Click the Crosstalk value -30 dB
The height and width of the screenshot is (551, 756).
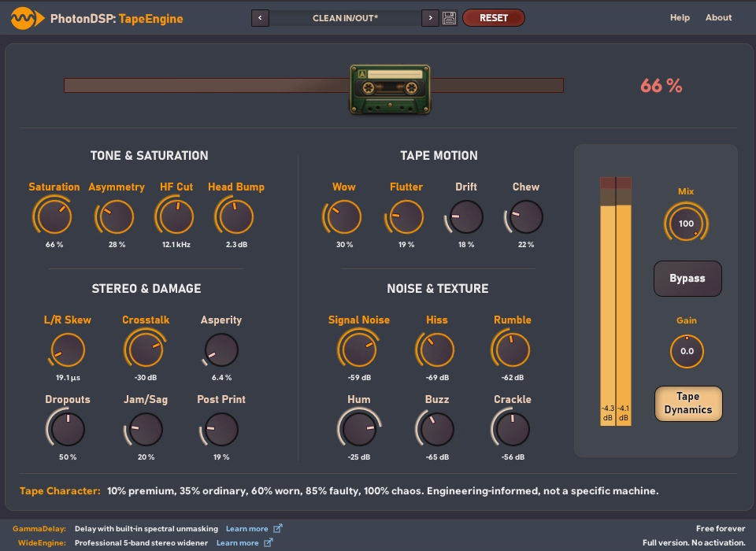(146, 378)
